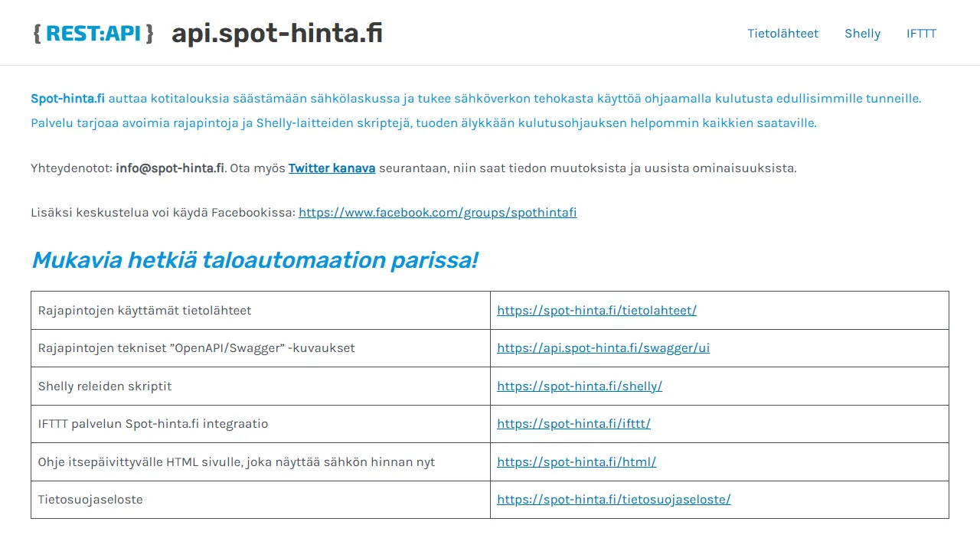Open the IFTTT navigation item
Screen dimensions: 980x551
(921, 33)
